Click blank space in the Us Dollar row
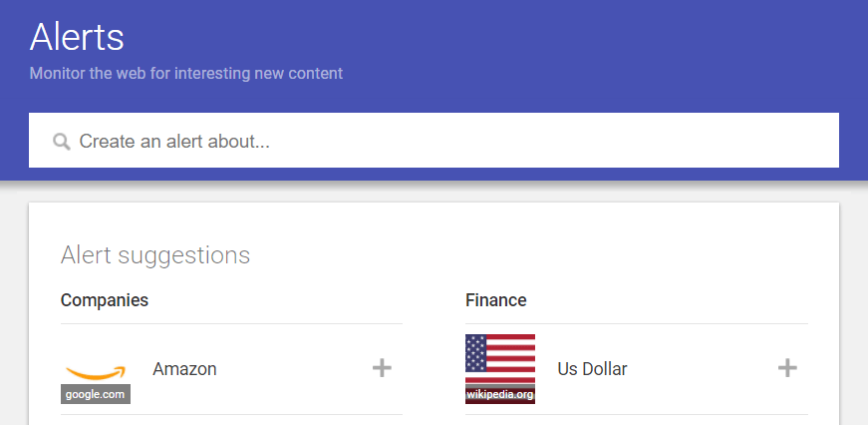Image resolution: width=868 pixels, height=425 pixels. [701, 368]
